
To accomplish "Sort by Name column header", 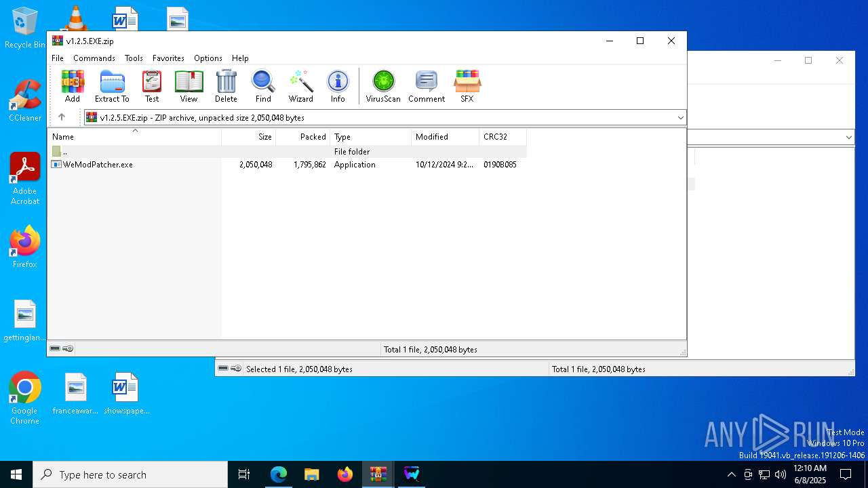I will coord(134,137).
